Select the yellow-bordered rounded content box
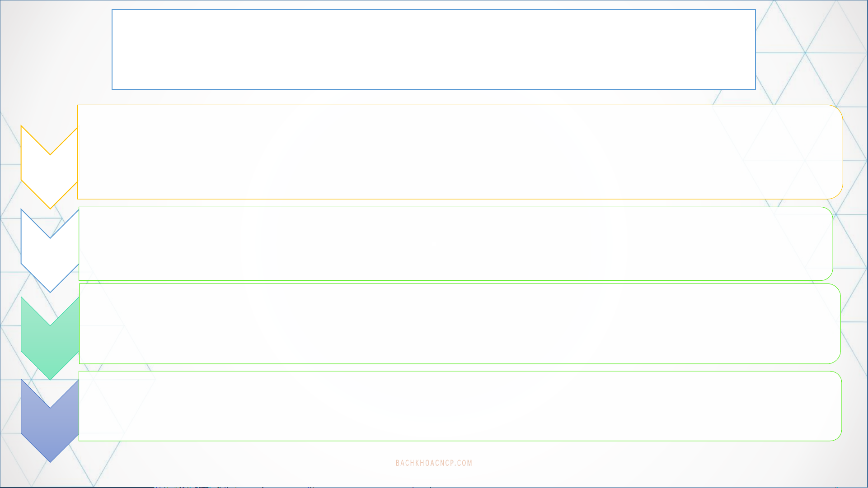 coord(460,152)
